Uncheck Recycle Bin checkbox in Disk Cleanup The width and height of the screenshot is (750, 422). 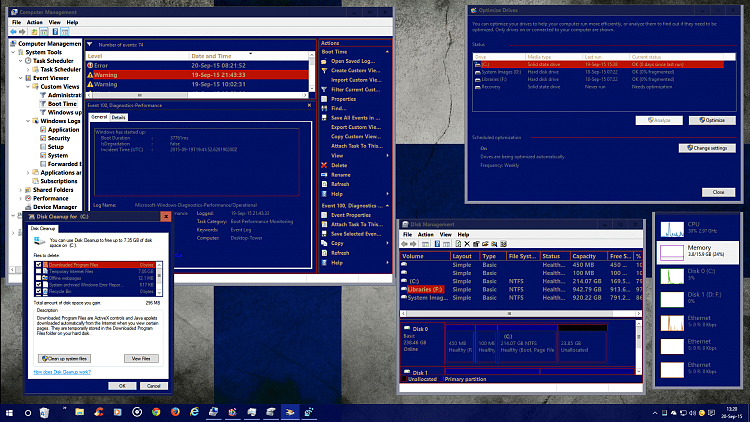point(39,291)
